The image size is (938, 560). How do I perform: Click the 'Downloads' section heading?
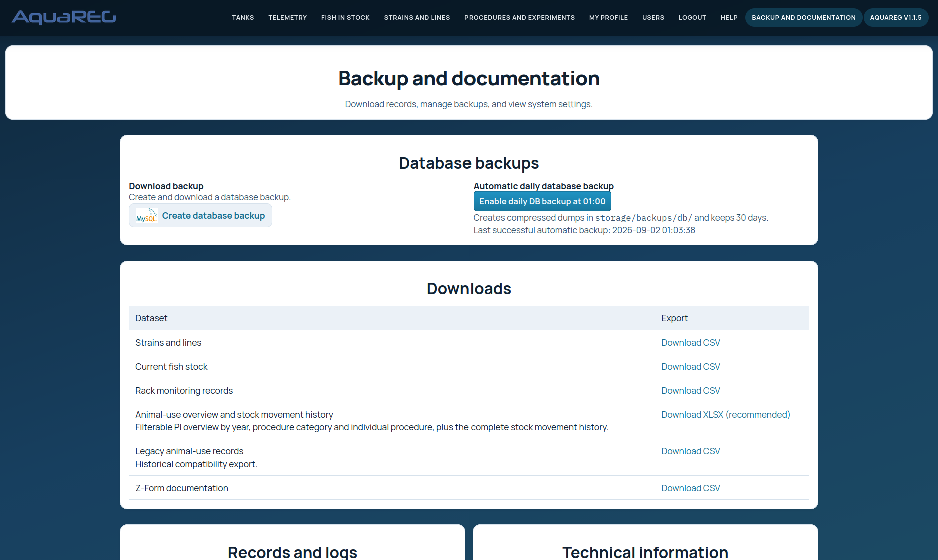click(x=468, y=289)
